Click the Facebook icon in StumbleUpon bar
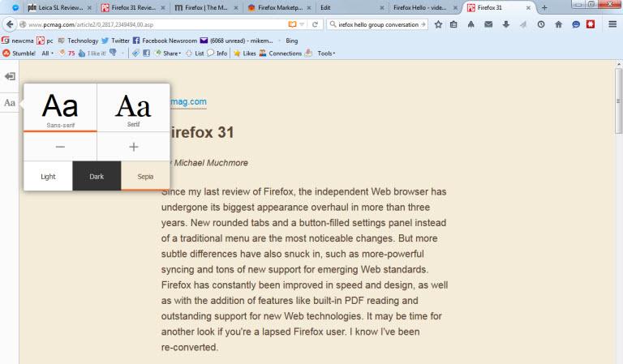Image resolution: width=623 pixels, height=364 pixels. click(x=146, y=54)
